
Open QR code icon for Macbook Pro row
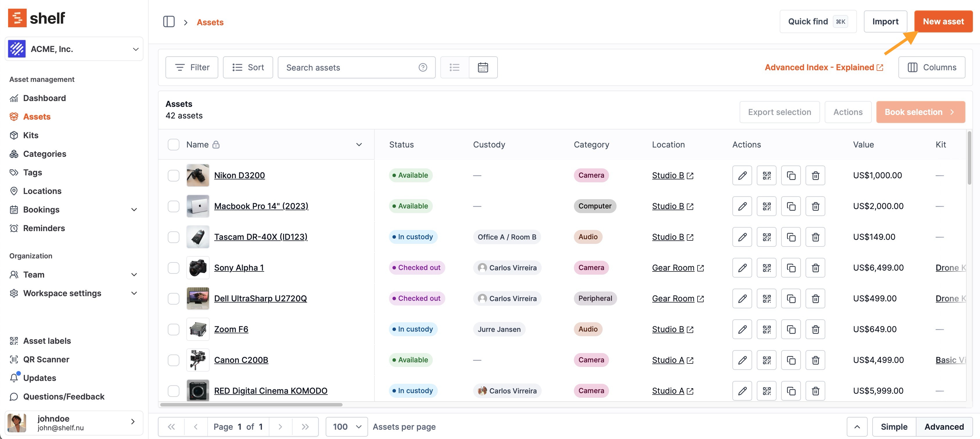[x=766, y=206]
